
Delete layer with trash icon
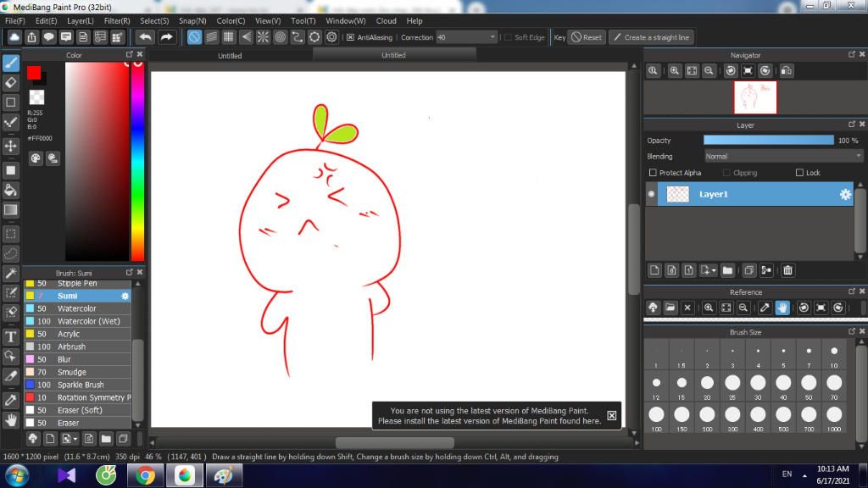(x=787, y=270)
